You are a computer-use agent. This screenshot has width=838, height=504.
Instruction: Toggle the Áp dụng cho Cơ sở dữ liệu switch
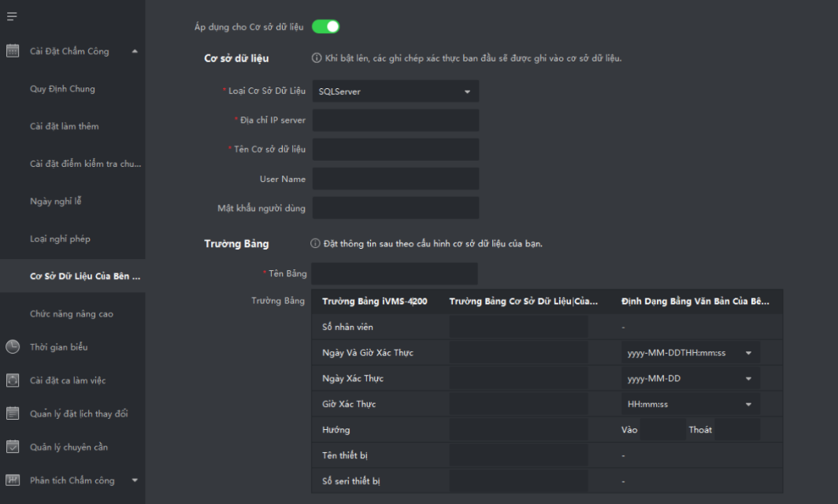[325, 27]
